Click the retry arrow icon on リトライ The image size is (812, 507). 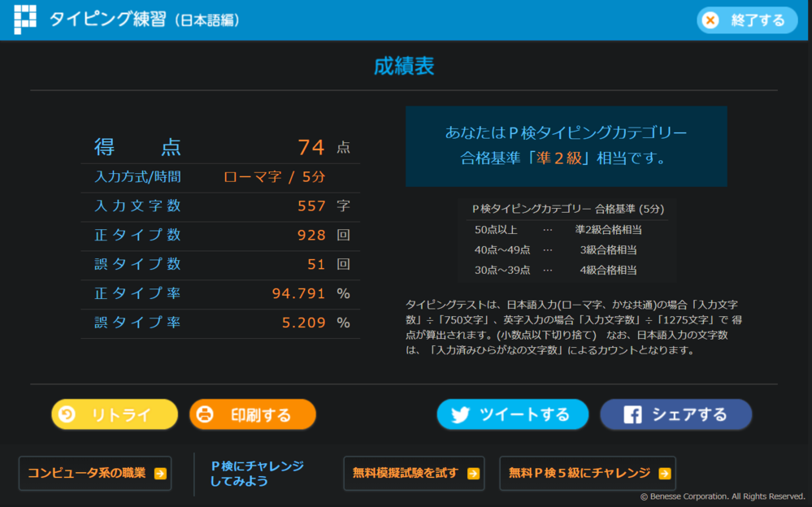(x=67, y=414)
